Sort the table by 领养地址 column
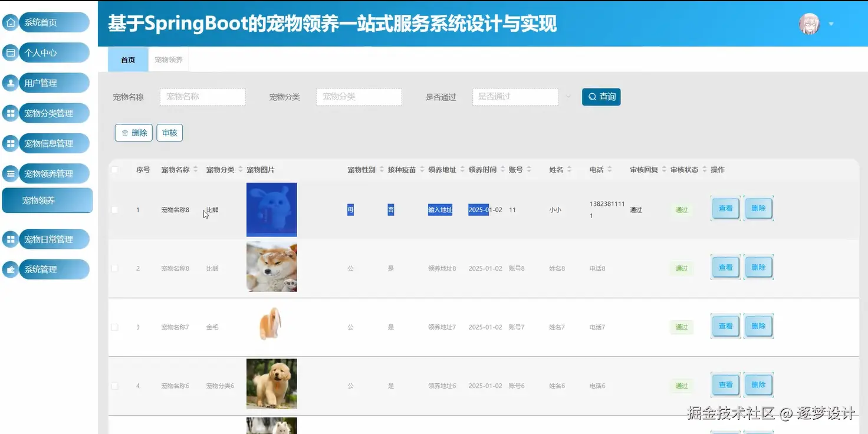The height and width of the screenshot is (434, 868). click(x=463, y=170)
